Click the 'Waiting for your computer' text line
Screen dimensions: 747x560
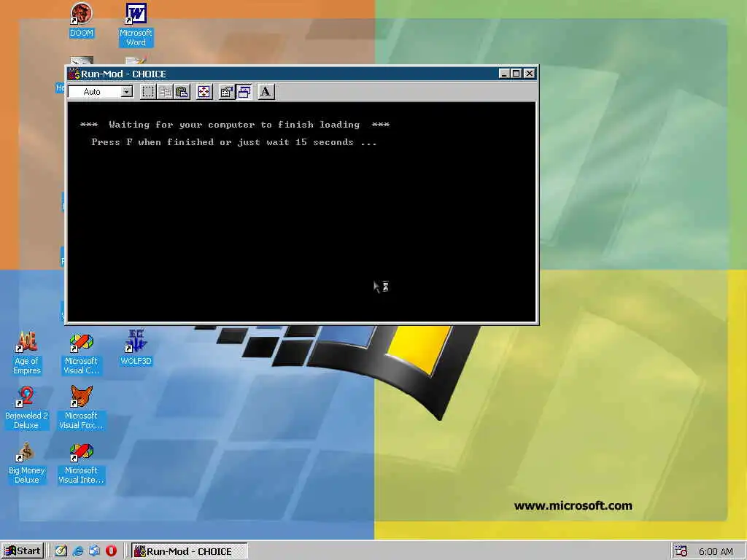pyautogui.click(x=235, y=125)
